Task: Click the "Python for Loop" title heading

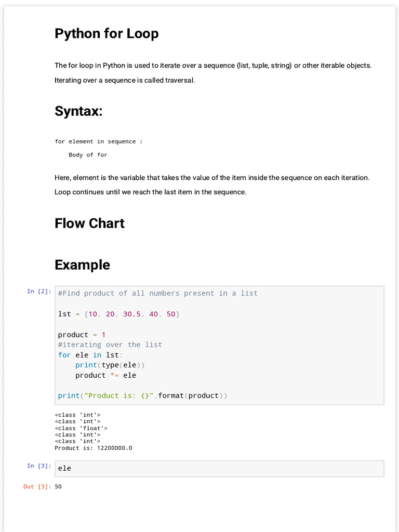Action: point(107,34)
